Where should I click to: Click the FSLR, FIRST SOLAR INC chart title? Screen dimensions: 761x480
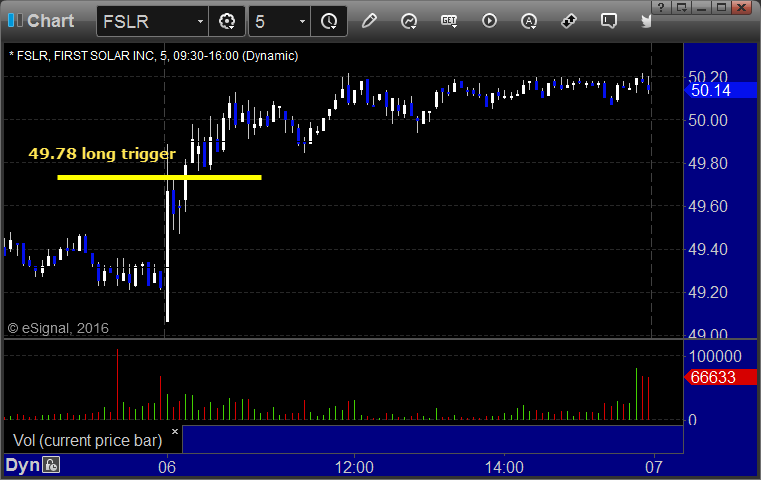click(x=153, y=56)
